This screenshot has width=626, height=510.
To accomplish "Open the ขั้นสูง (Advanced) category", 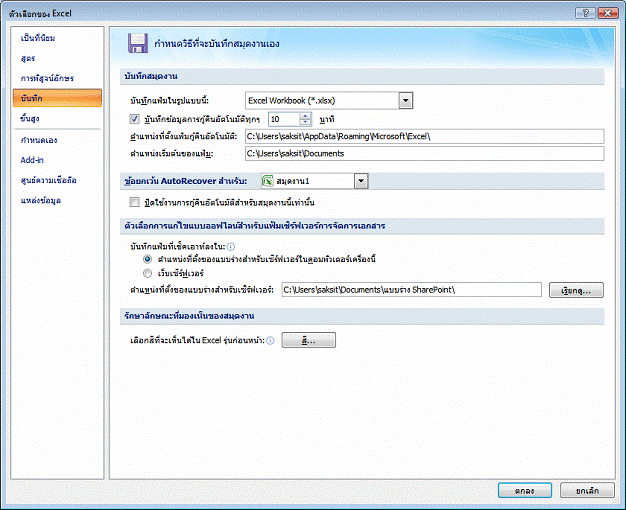I will pyautogui.click(x=31, y=118).
